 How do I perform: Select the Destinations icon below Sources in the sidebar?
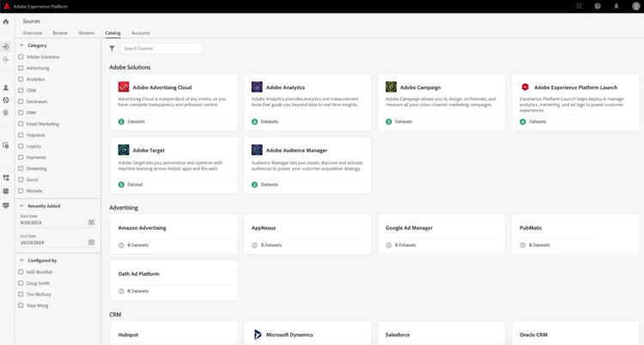point(6,59)
